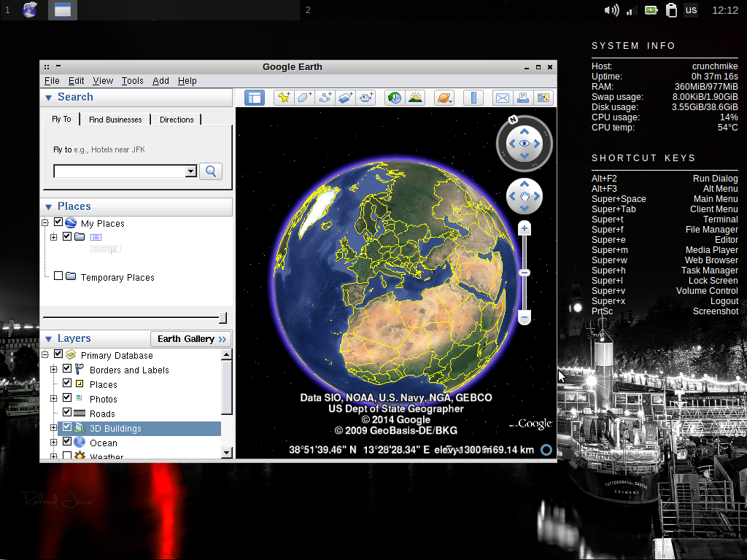Expand Photos layer tree node
The height and width of the screenshot is (560, 747).
[53, 399]
